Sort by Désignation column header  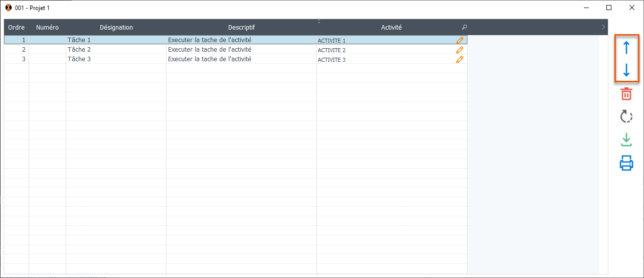tap(116, 28)
